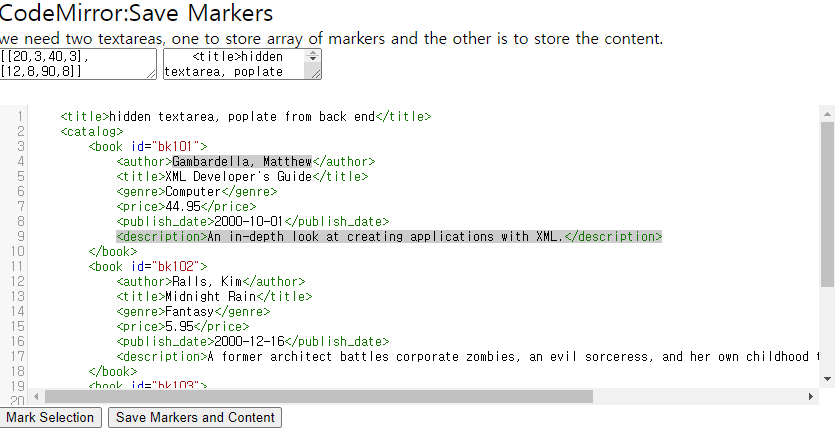This screenshot has width=835, height=432.
Task: Click the highlighted description line 9
Action: [389, 237]
